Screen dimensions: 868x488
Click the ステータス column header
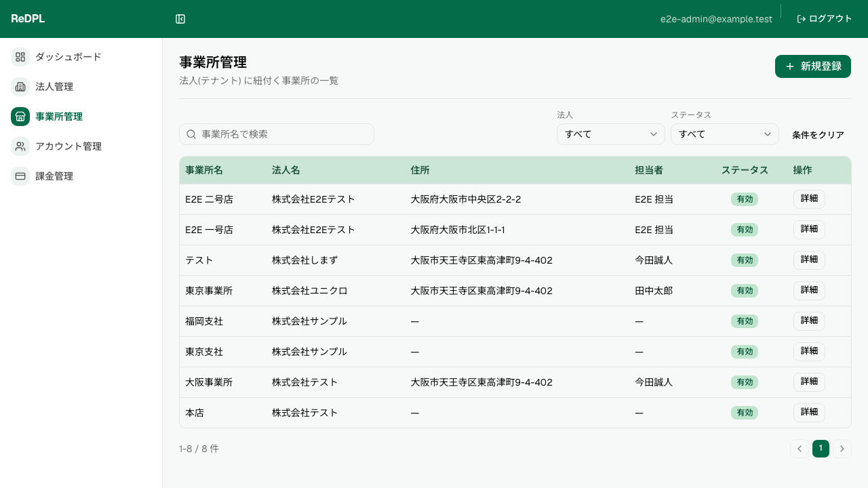coord(745,170)
